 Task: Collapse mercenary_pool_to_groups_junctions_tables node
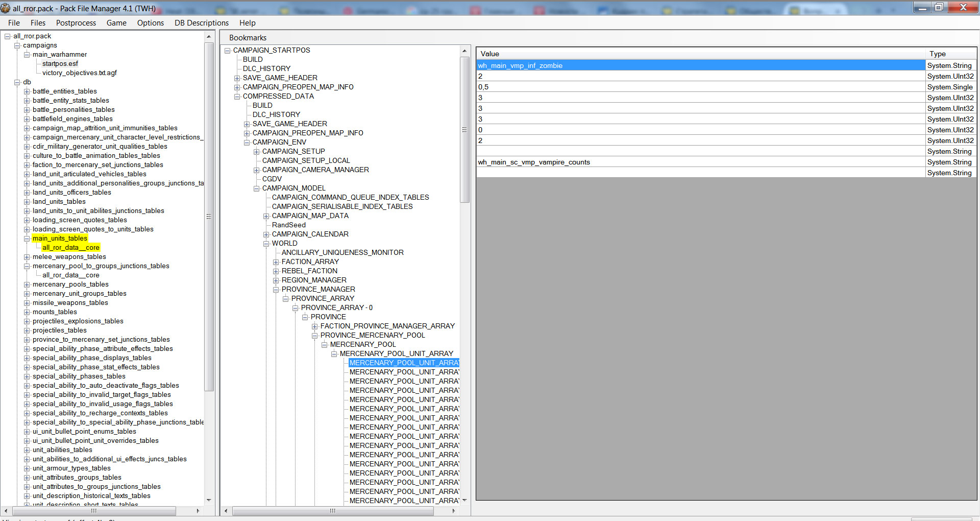(27, 266)
